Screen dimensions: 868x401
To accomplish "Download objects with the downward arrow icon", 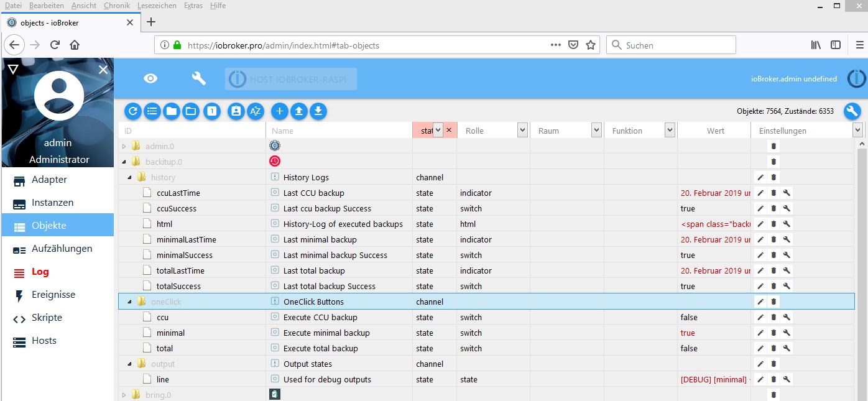I will click(318, 111).
